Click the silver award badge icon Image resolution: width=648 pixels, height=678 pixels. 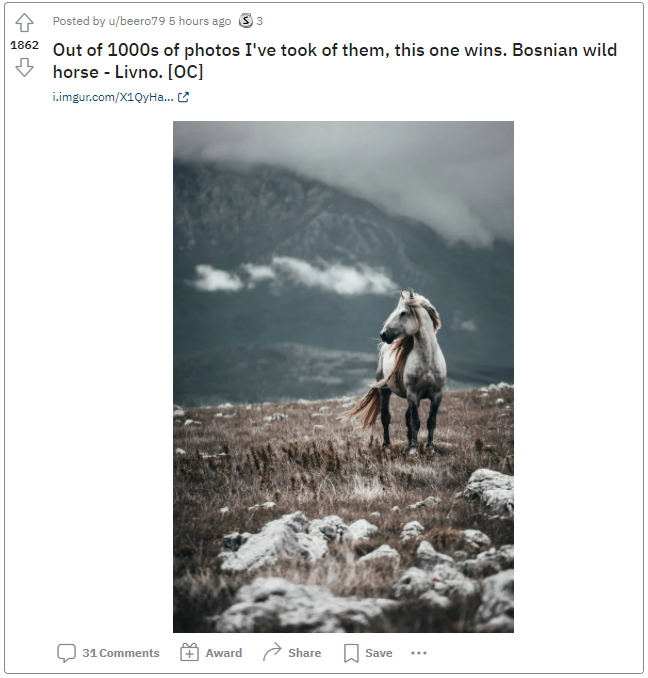(x=246, y=21)
